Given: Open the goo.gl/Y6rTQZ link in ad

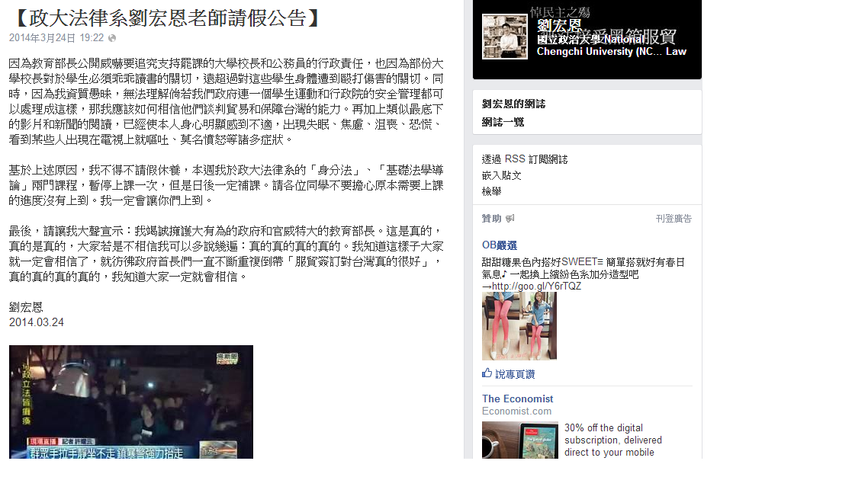Looking at the screenshot, I should [536, 287].
